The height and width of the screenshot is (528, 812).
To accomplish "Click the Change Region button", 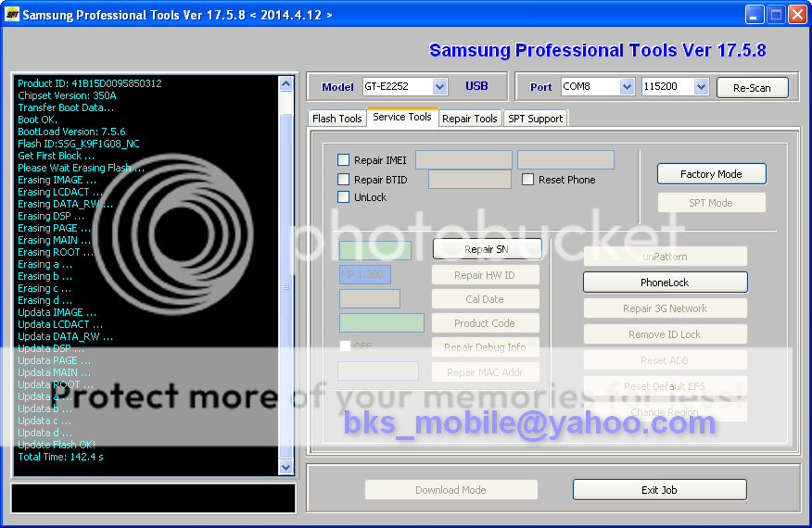I will pos(665,411).
